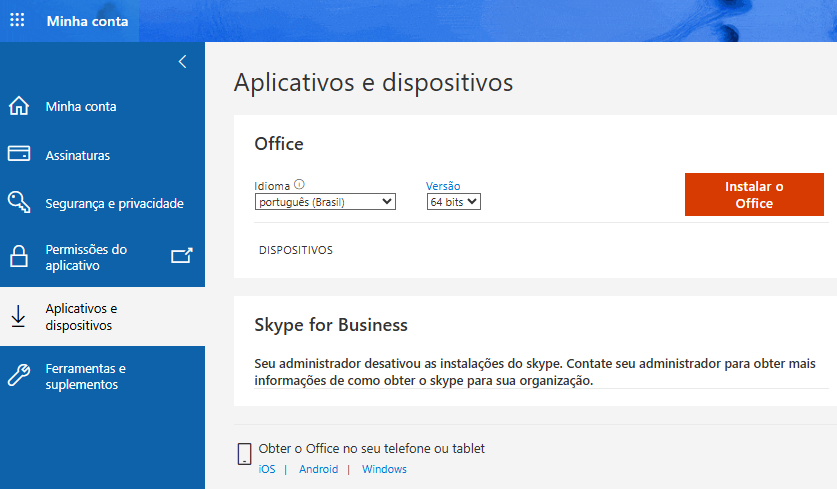Click the external link icon next to Permissões
This screenshot has height=489, width=837.
181,256
